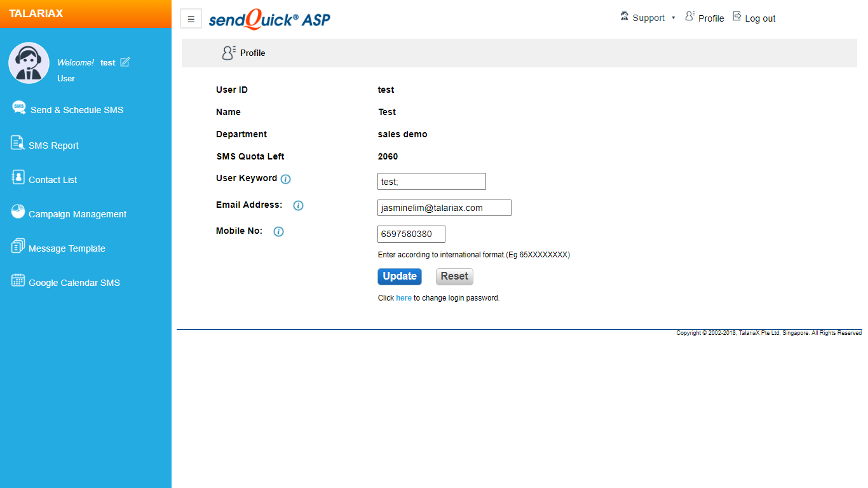The height and width of the screenshot is (488, 868).
Task: Click the SMS Quota Left value 2060
Action: [388, 156]
